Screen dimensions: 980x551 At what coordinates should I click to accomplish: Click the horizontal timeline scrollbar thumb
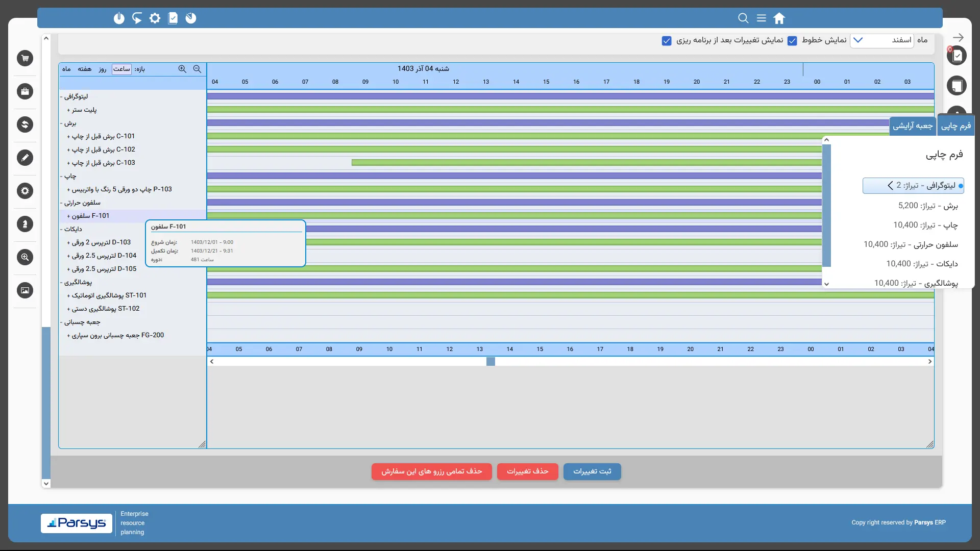(x=491, y=362)
